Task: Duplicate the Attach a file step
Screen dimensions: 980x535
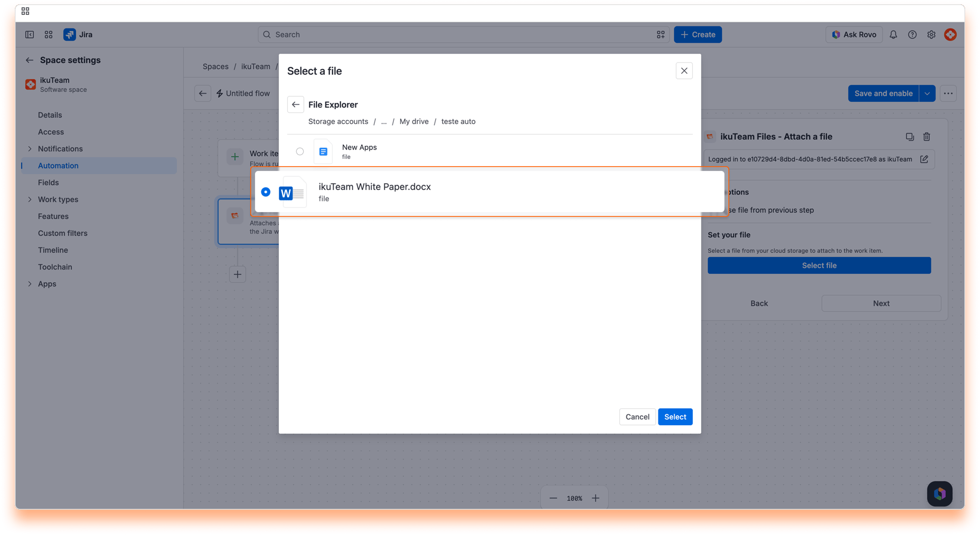Action: click(910, 137)
